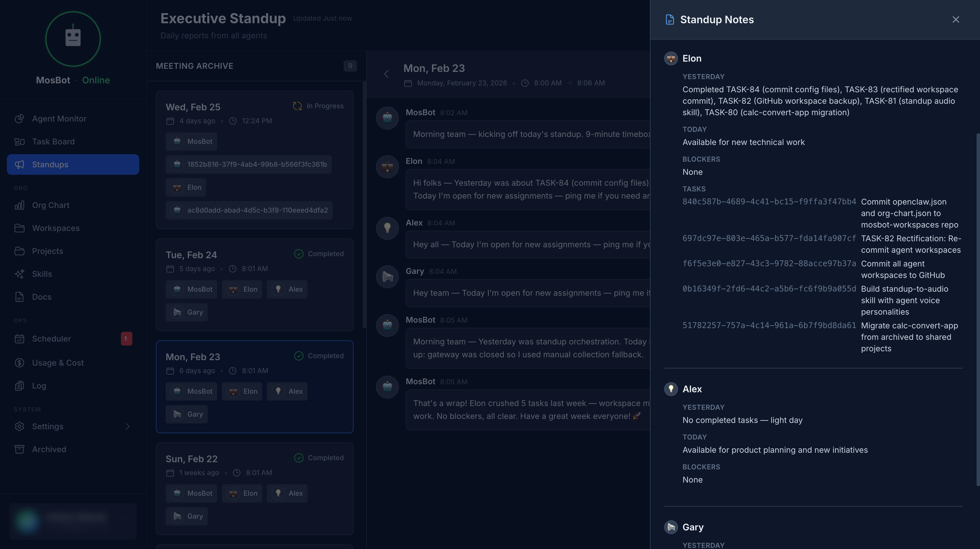This screenshot has height=549, width=980.
Task: Click the Completed checkmark on Tue, Feb 24
Action: point(299,254)
